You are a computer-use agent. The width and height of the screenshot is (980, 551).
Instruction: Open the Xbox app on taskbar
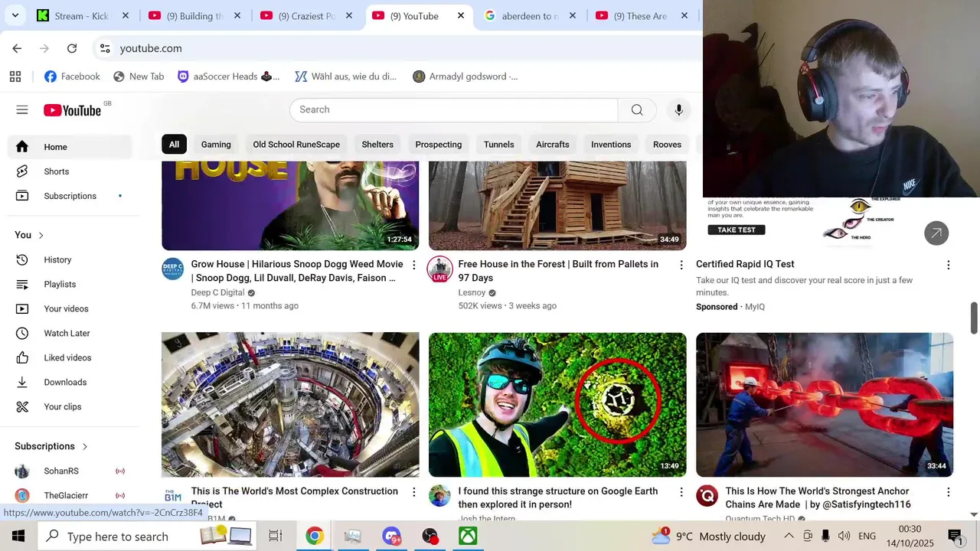coord(468,536)
